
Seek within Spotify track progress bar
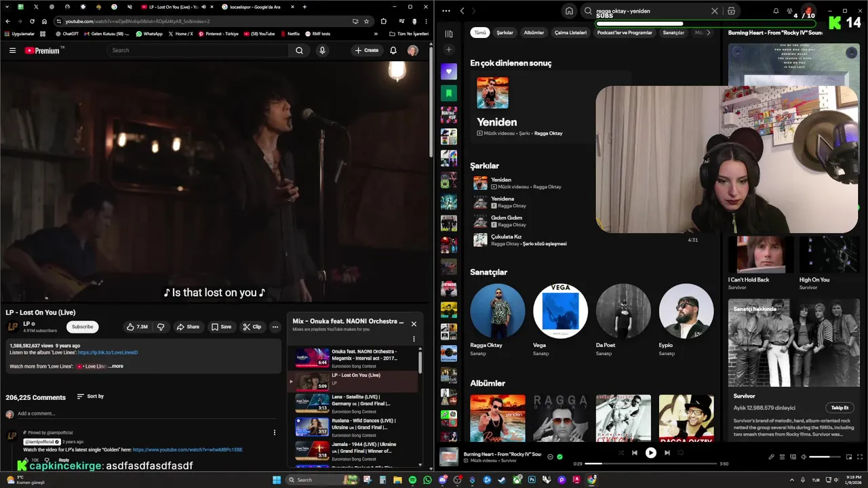click(x=651, y=464)
